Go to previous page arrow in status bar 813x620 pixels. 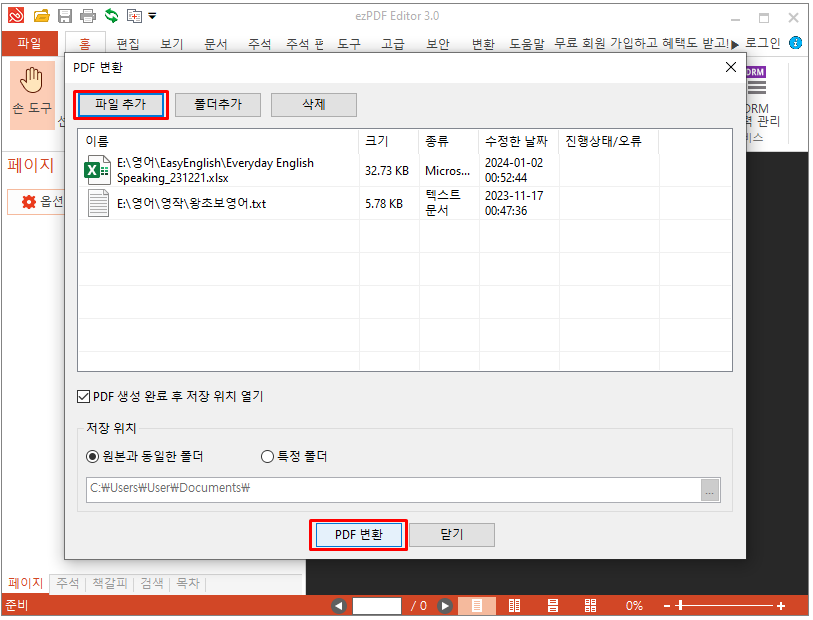point(339,605)
